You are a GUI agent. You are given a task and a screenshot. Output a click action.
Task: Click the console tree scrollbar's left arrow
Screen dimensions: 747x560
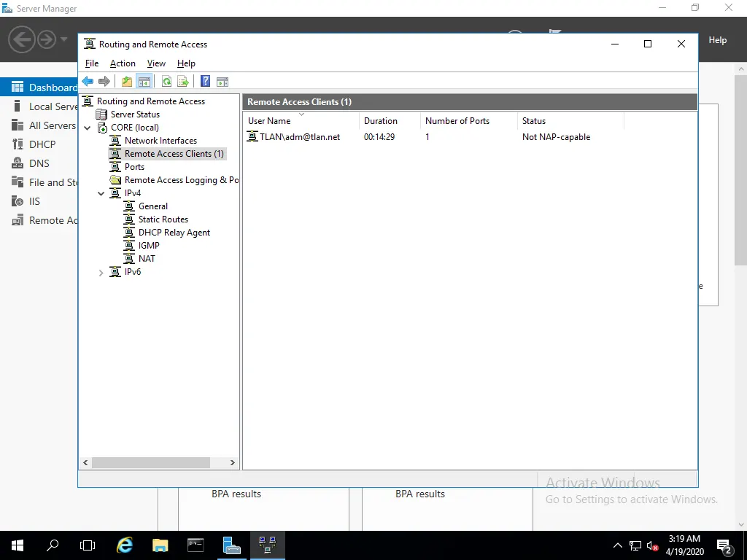click(x=86, y=462)
